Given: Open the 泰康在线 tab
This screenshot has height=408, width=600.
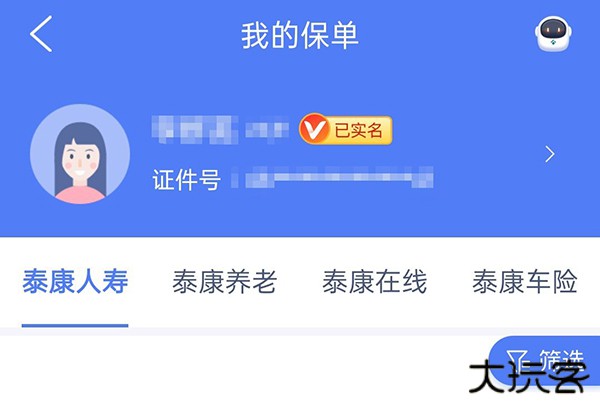Looking at the screenshot, I should coord(375,281).
